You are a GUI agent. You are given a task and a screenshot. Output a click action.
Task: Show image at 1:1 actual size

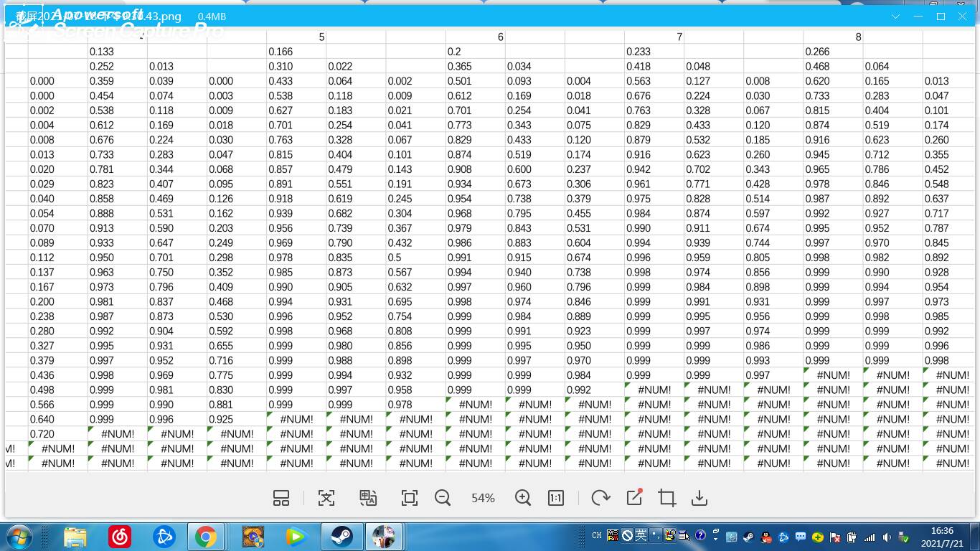[x=556, y=498]
